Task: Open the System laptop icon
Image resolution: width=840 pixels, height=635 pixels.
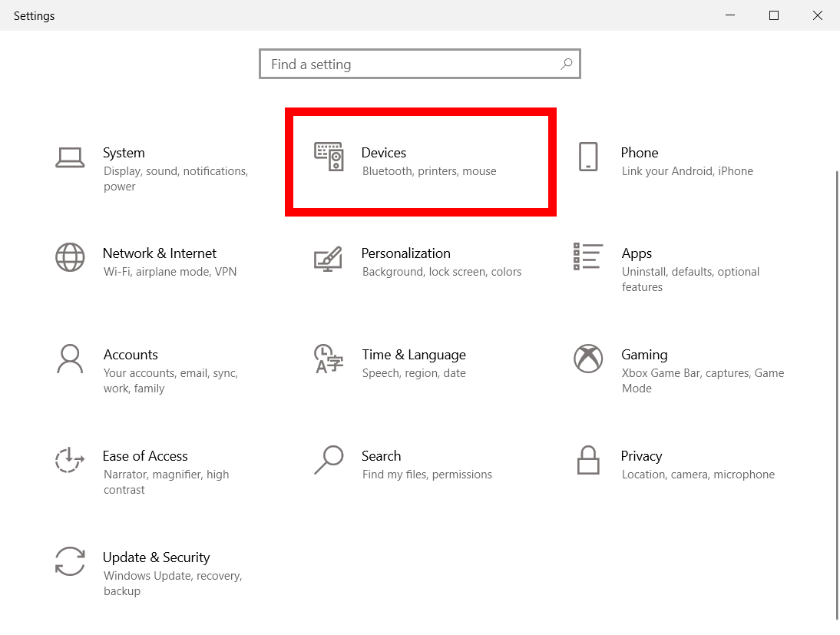Action: [x=70, y=157]
